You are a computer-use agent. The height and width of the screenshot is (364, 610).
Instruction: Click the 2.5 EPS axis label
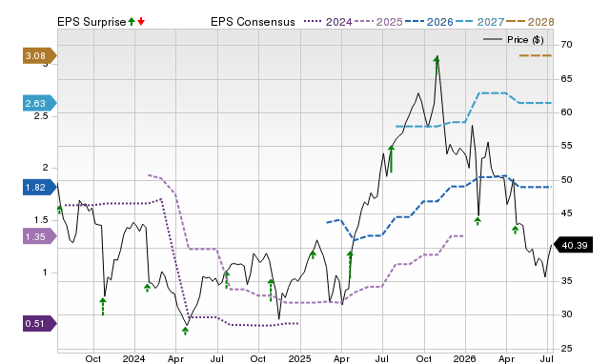point(41,116)
